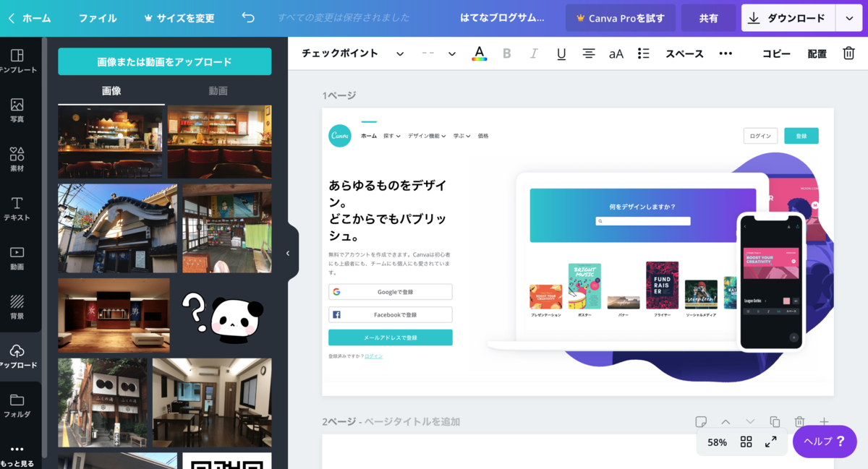
Task: Toggle bulleted list formatting
Action: 644,53
